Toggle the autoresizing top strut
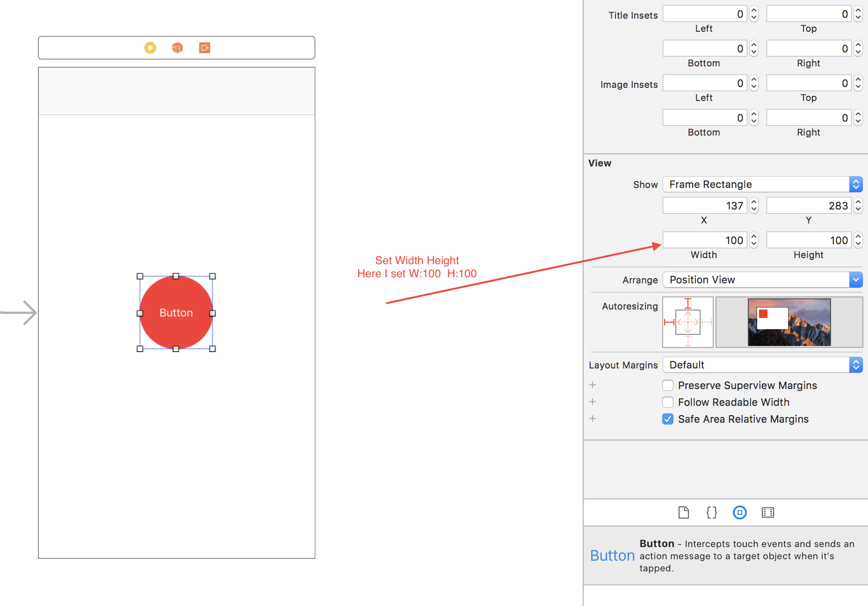Image resolution: width=868 pixels, height=606 pixels. tap(688, 303)
